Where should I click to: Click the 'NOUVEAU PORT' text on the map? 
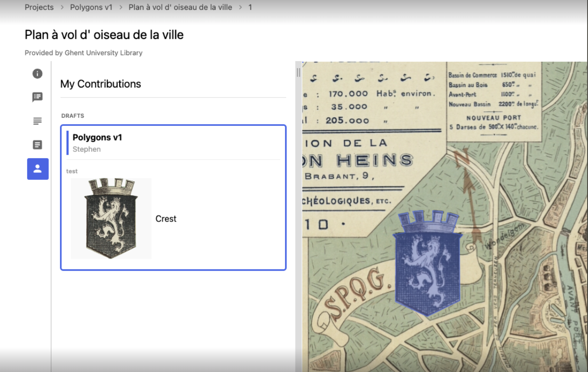pos(494,118)
